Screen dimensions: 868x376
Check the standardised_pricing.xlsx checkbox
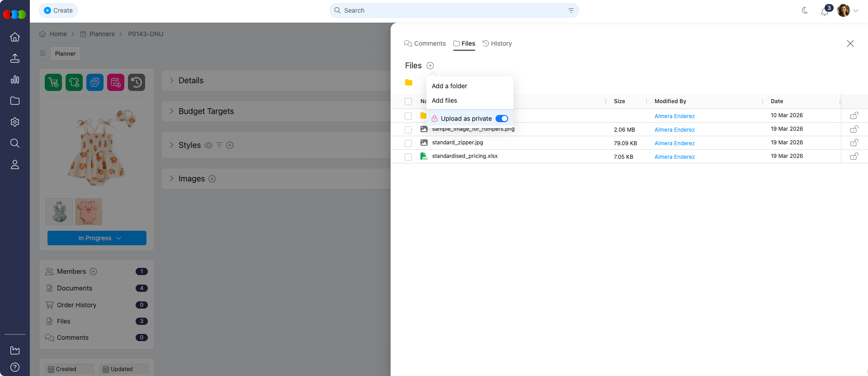408,157
